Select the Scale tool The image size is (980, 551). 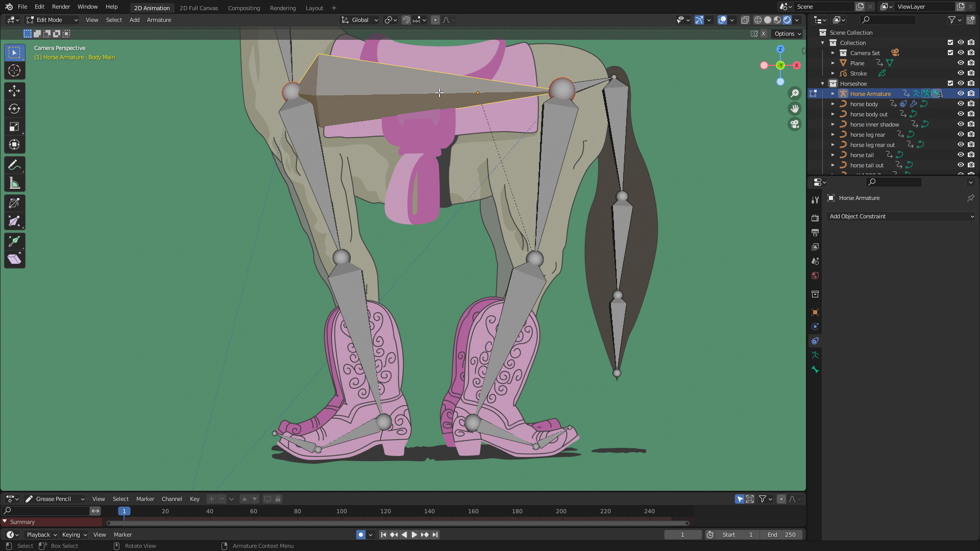(14, 127)
